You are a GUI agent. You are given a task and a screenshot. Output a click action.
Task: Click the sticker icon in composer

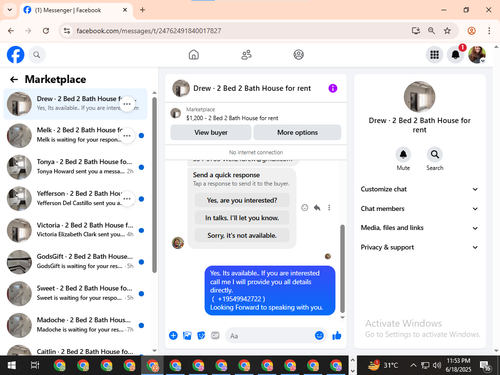pos(201,335)
